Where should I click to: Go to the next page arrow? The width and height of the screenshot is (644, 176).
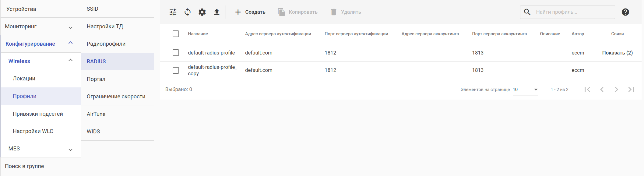tap(617, 90)
